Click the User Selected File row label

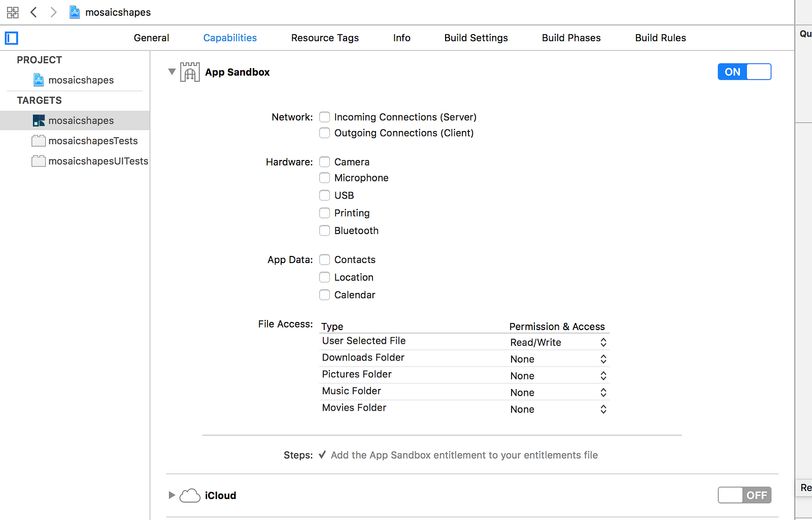click(x=364, y=341)
